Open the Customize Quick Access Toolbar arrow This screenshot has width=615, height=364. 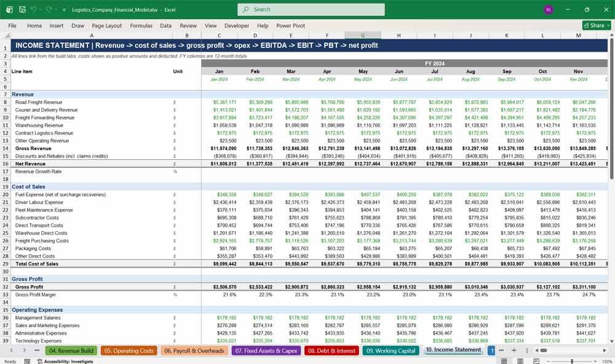click(64, 10)
